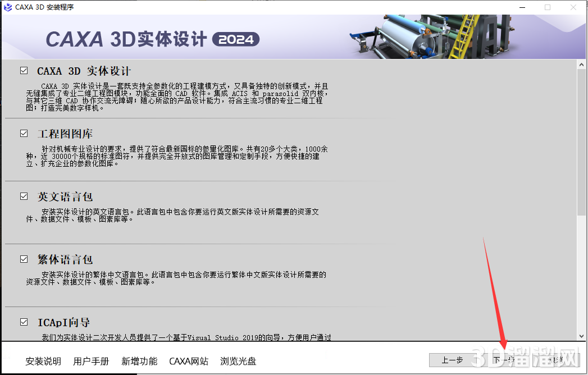588x375 pixels.
Task: Uncheck the 工程图图库 component
Action: click(x=23, y=134)
